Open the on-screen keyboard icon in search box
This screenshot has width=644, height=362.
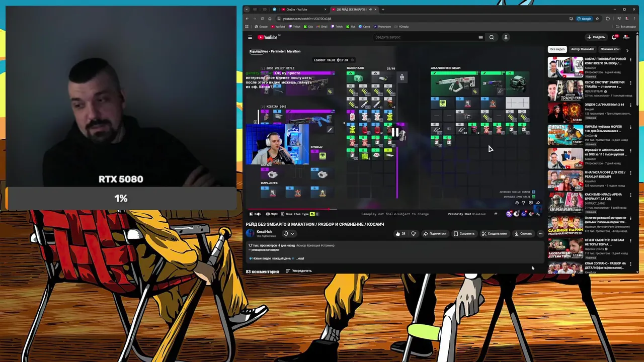pyautogui.click(x=480, y=37)
